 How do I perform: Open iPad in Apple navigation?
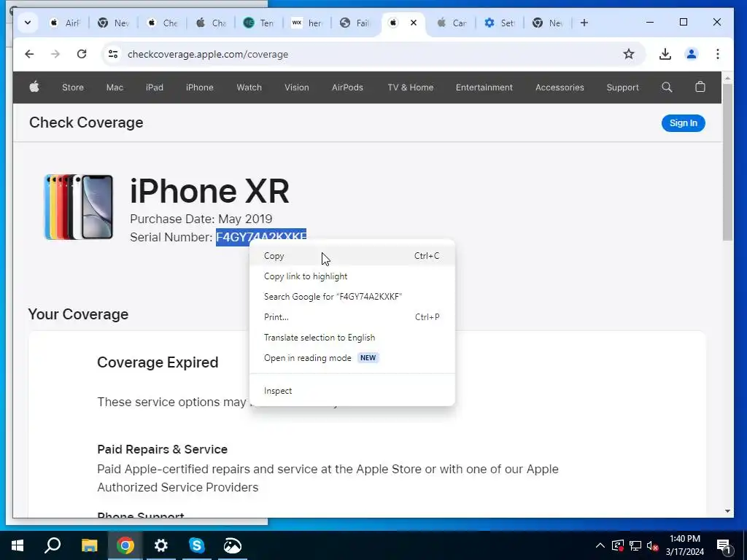(155, 87)
